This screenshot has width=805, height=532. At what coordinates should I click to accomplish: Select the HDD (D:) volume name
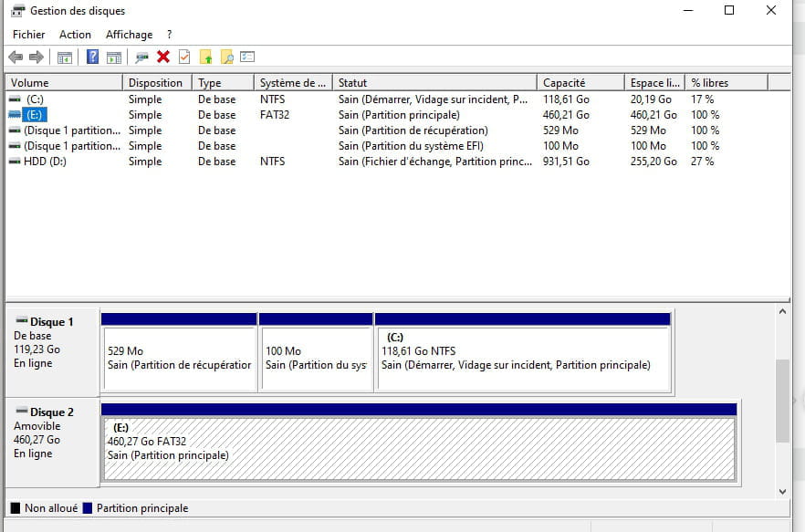pyautogui.click(x=46, y=162)
